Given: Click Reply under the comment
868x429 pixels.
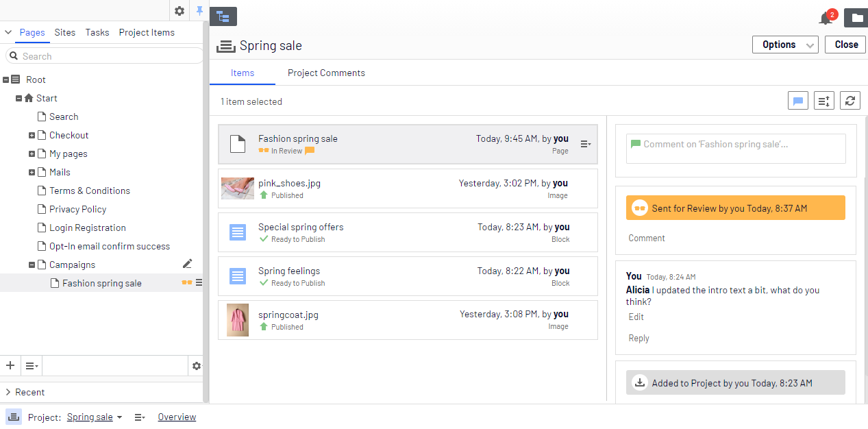Looking at the screenshot, I should (639, 338).
